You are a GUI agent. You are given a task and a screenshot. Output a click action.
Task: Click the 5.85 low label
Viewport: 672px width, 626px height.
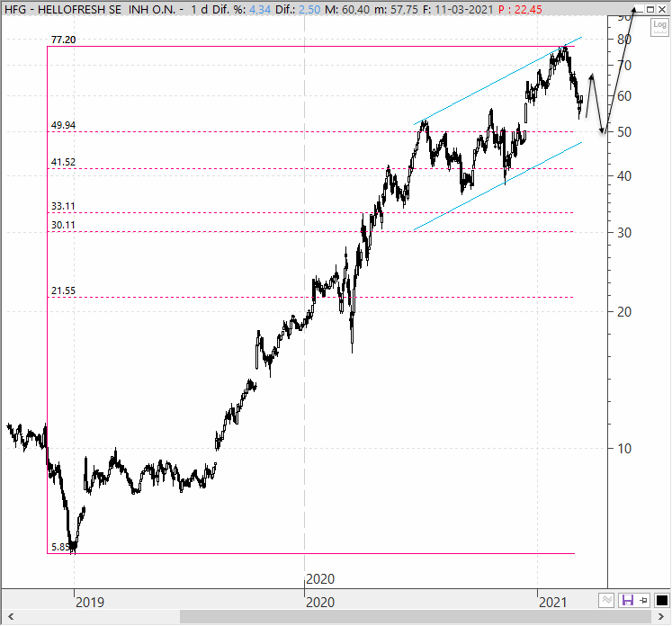60,547
